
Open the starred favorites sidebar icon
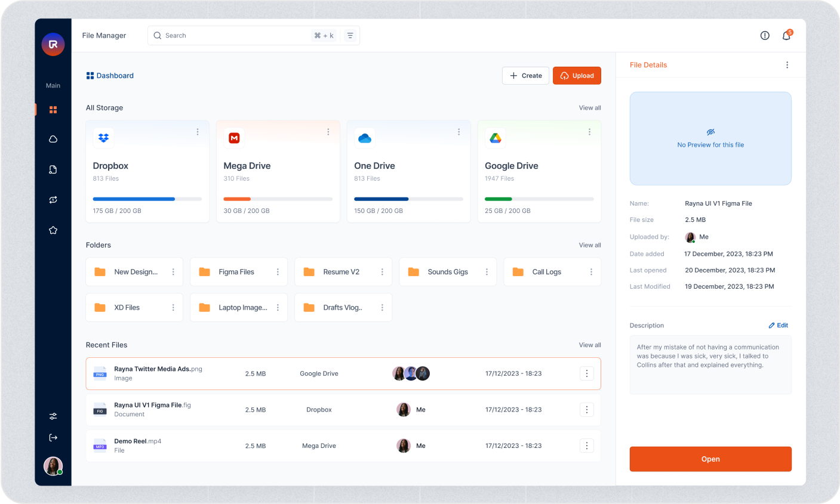53,230
